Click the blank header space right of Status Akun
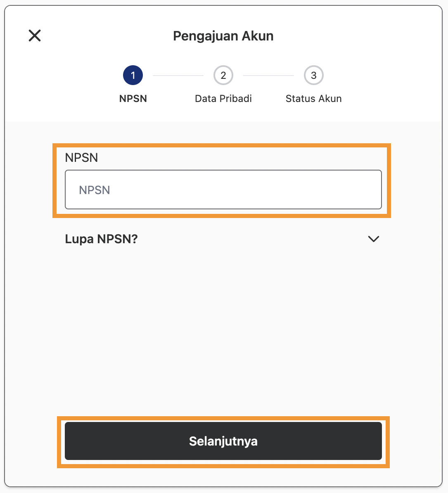The image size is (448, 493). click(x=392, y=99)
